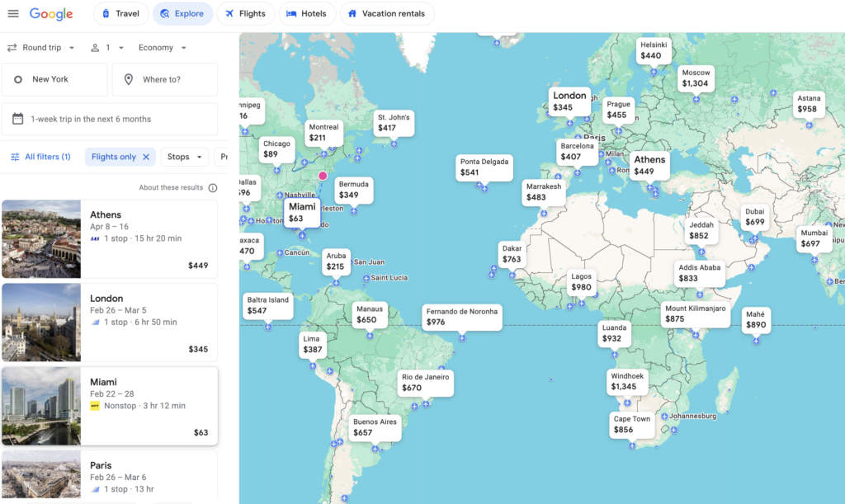Click the Nashville airport marker
Viewport: 845px width, 504px height.
[x=280, y=195]
